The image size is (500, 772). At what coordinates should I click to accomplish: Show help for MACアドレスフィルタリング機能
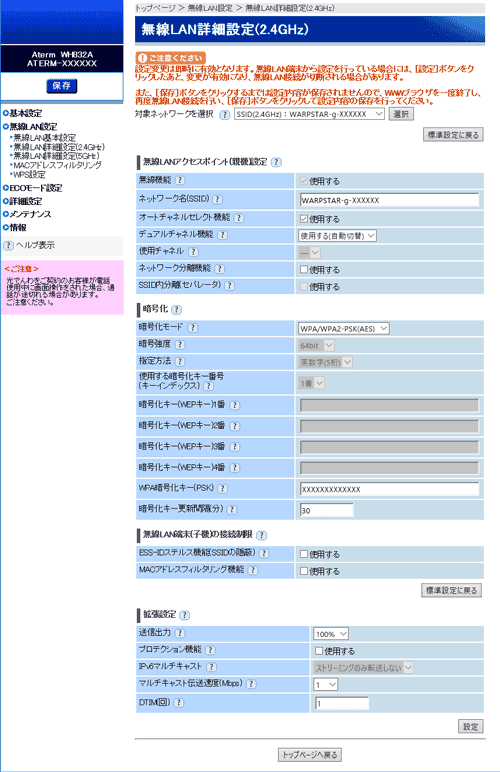tap(252, 570)
